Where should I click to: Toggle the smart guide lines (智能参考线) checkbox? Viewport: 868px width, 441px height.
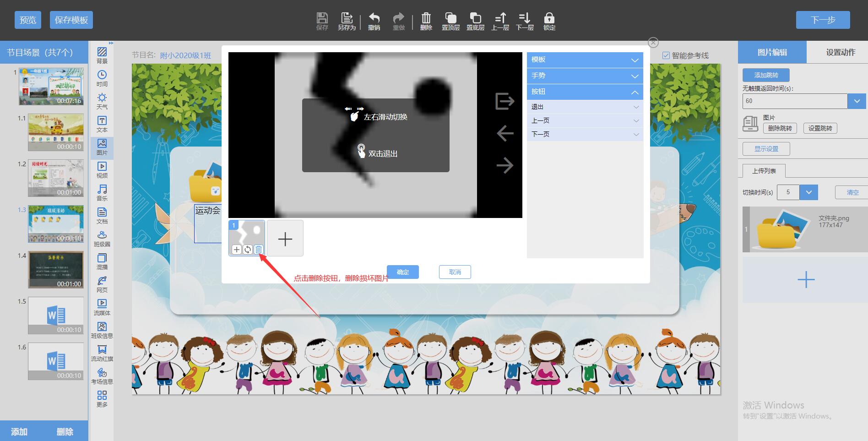click(x=666, y=55)
